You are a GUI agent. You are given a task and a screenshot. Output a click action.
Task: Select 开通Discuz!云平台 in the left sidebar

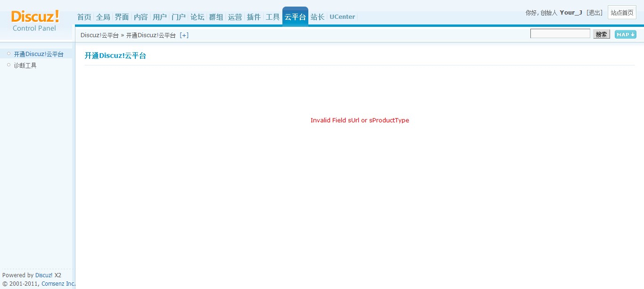pyautogui.click(x=39, y=54)
